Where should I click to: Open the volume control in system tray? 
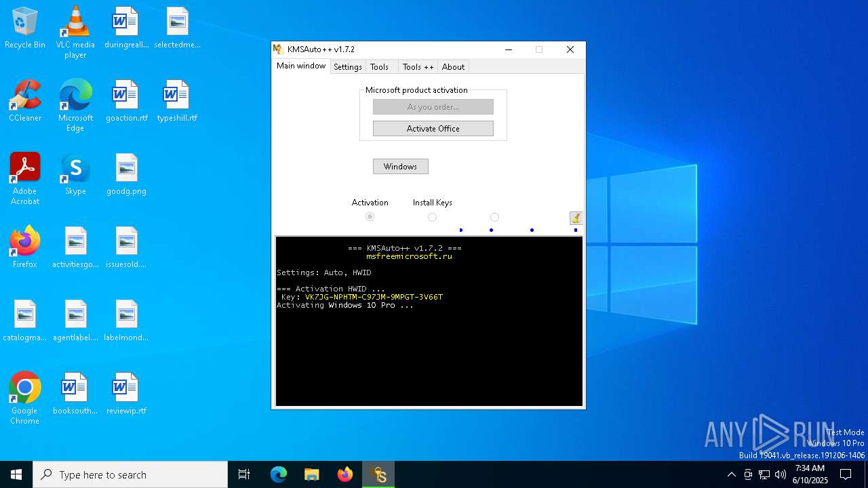(780, 474)
